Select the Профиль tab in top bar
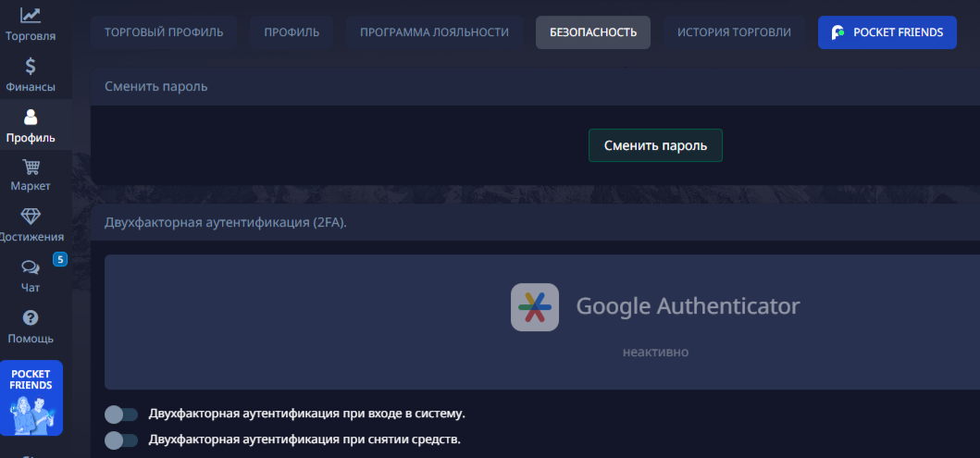The height and width of the screenshot is (458, 980). [292, 32]
